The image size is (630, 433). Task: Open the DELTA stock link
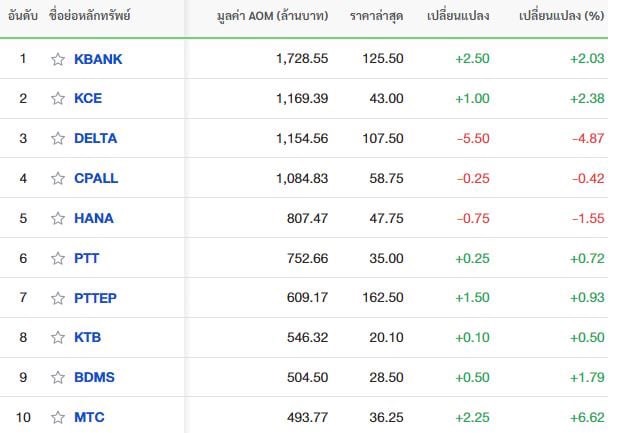[96, 138]
